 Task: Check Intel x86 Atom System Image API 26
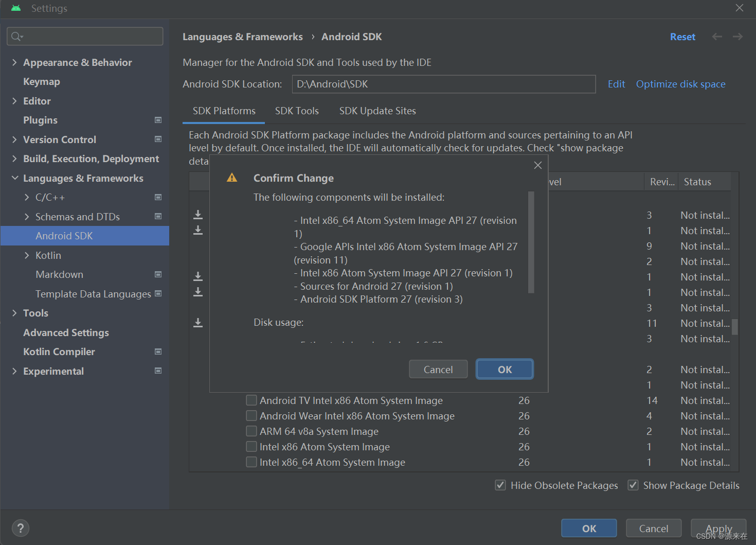coord(251,447)
